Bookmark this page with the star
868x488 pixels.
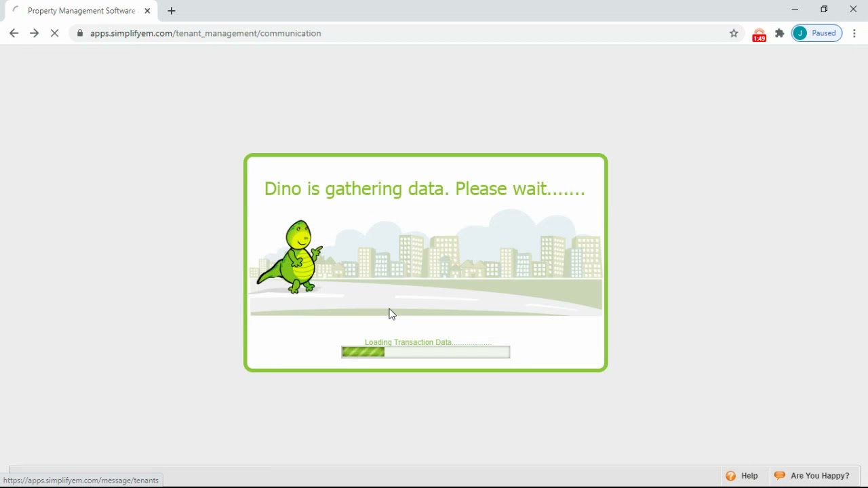tap(734, 33)
